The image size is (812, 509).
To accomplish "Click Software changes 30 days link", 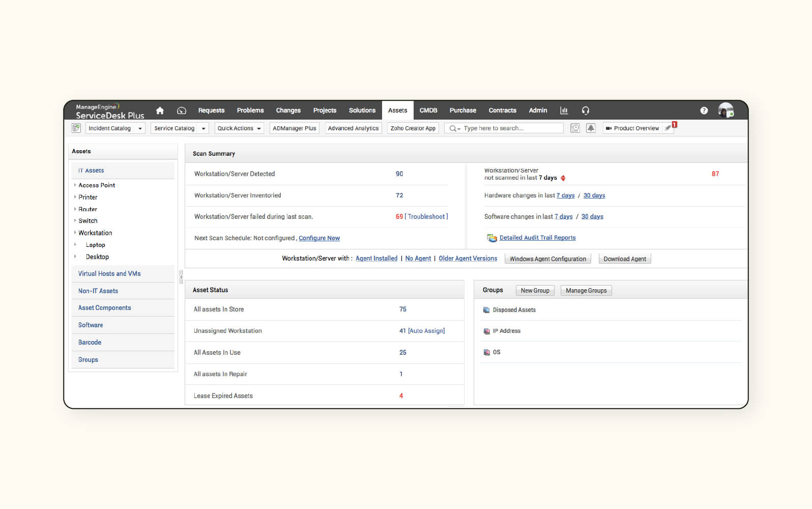I will (x=592, y=217).
